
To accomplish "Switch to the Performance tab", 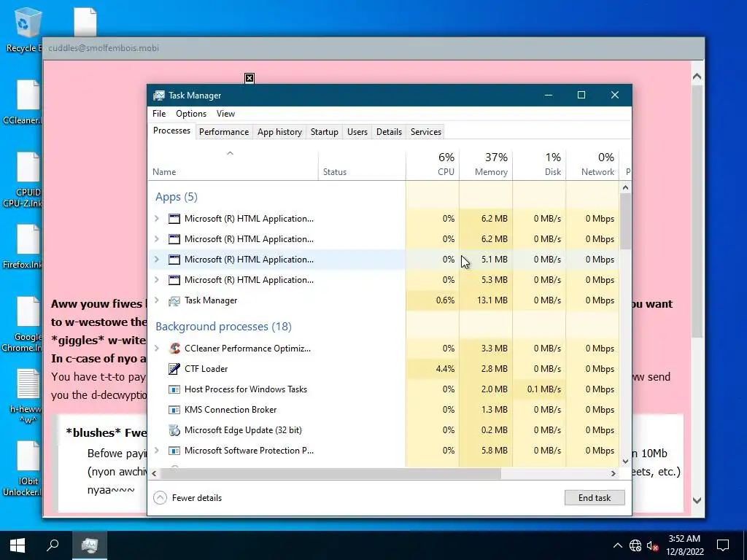I will [224, 132].
